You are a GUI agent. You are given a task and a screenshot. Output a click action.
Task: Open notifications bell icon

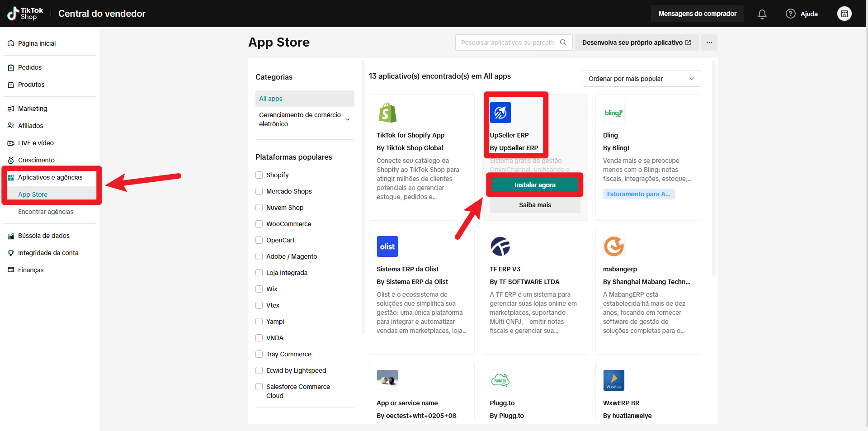pos(762,14)
